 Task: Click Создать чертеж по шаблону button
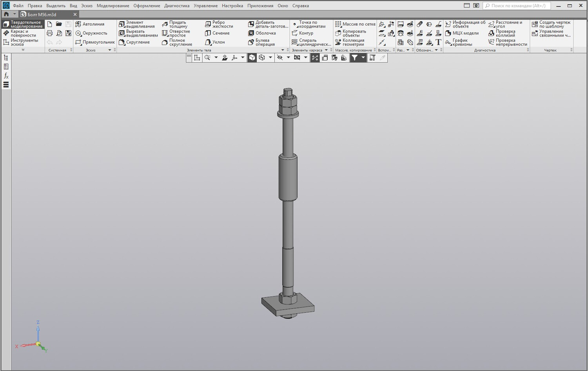click(551, 24)
